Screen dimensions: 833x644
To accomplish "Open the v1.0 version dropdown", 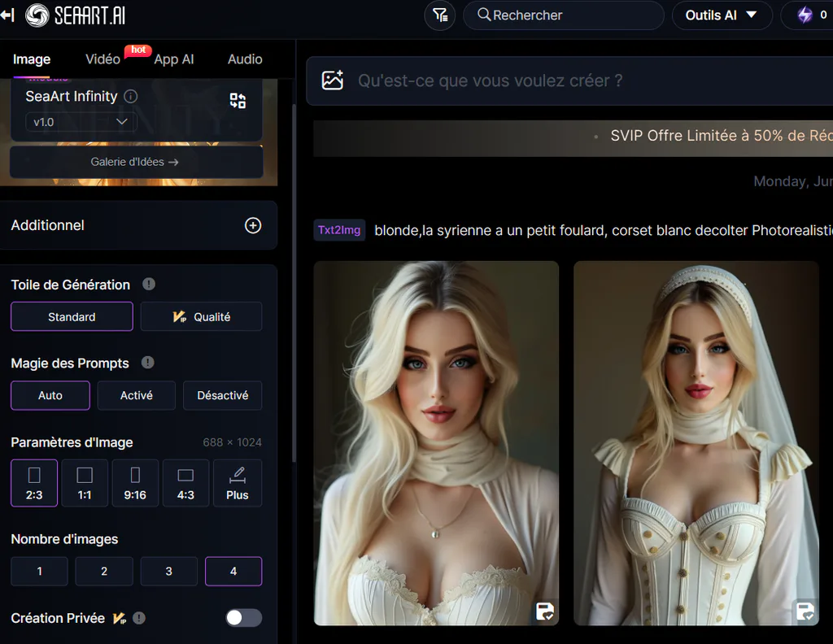I will (81, 122).
